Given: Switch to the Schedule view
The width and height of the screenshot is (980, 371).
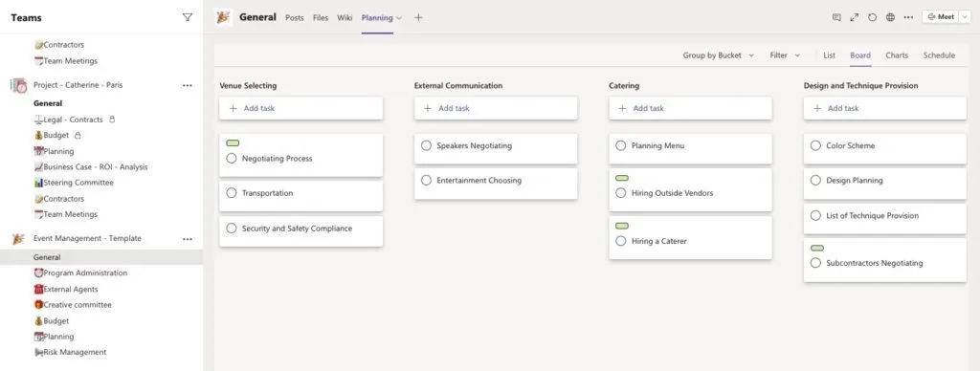Looking at the screenshot, I should point(940,55).
